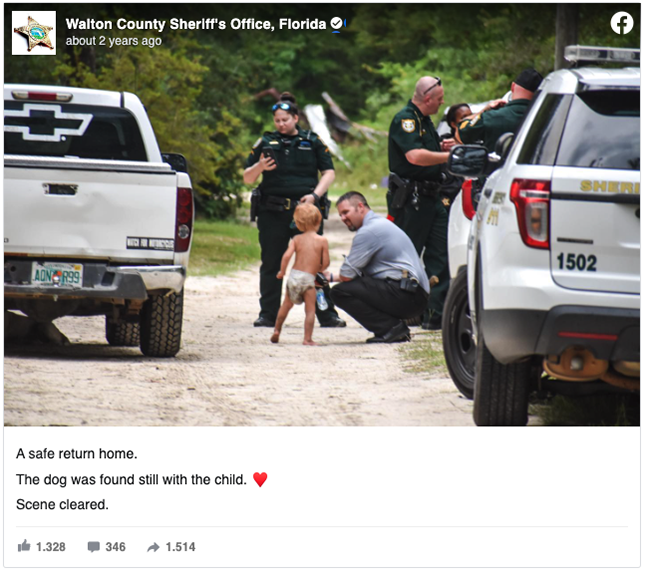Click the 'A safe return home.' caption
Screen dimensions: 646x573
pos(77,454)
